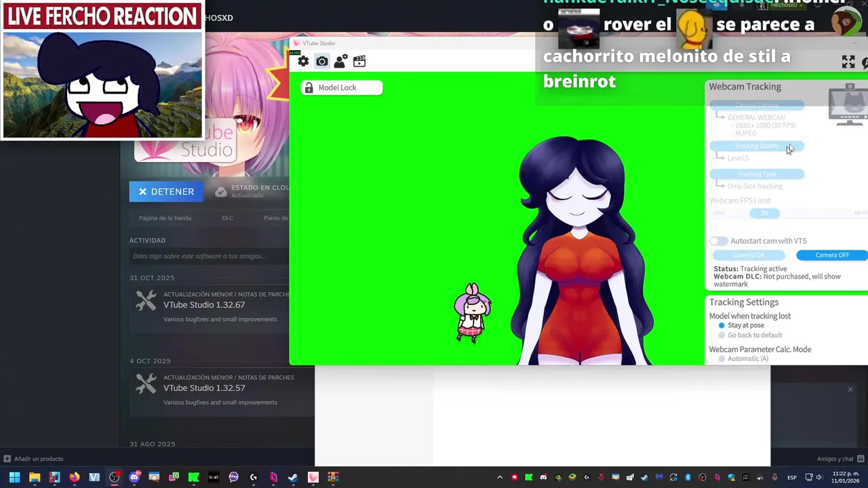Click the Bluetooth tray icon
Image resolution: width=868 pixels, height=488 pixels.
688,477
